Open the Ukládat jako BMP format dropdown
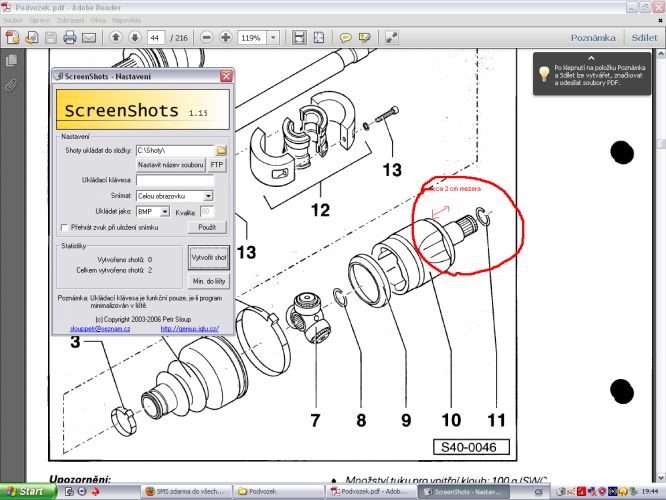 165,211
